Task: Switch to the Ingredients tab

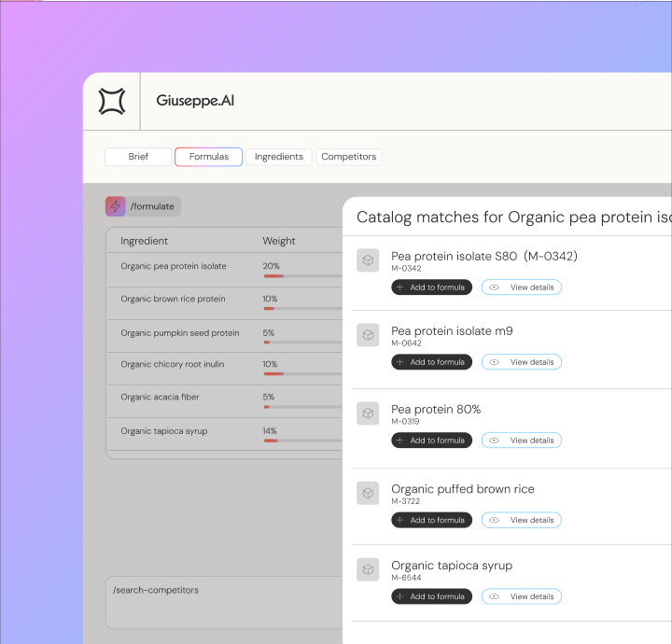Action: coord(279,157)
